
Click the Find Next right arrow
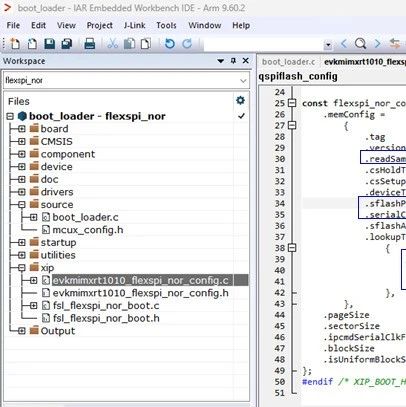click(x=377, y=44)
